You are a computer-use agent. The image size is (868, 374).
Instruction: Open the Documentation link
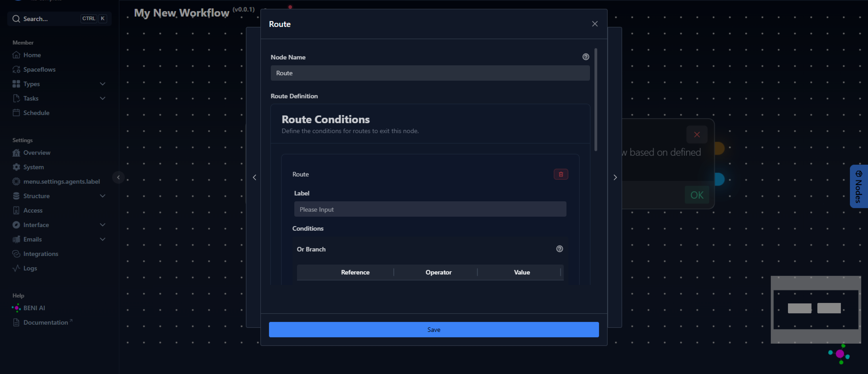(46, 323)
